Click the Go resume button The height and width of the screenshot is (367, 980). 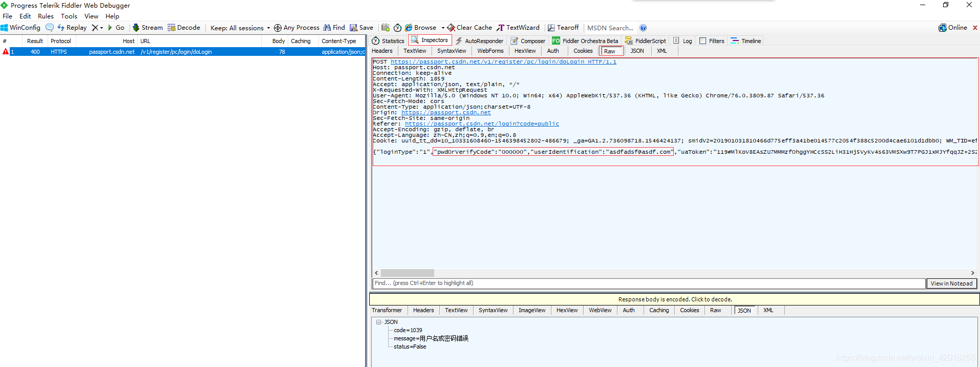coord(116,28)
